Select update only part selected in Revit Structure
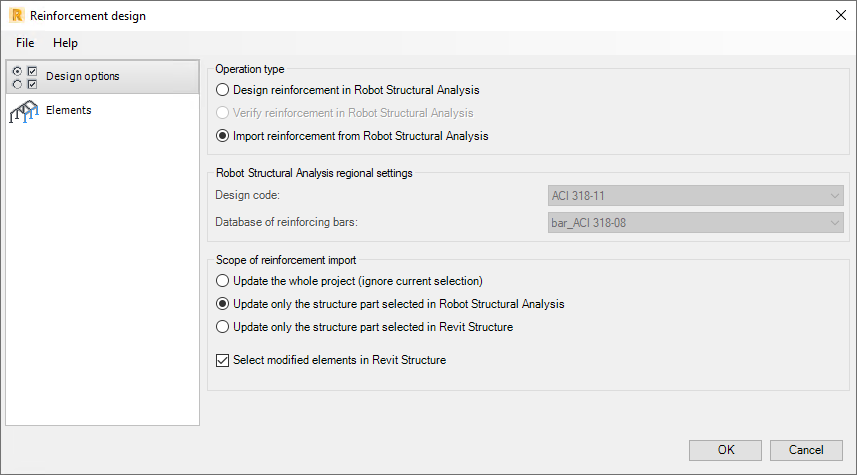857x475 pixels. coord(224,326)
